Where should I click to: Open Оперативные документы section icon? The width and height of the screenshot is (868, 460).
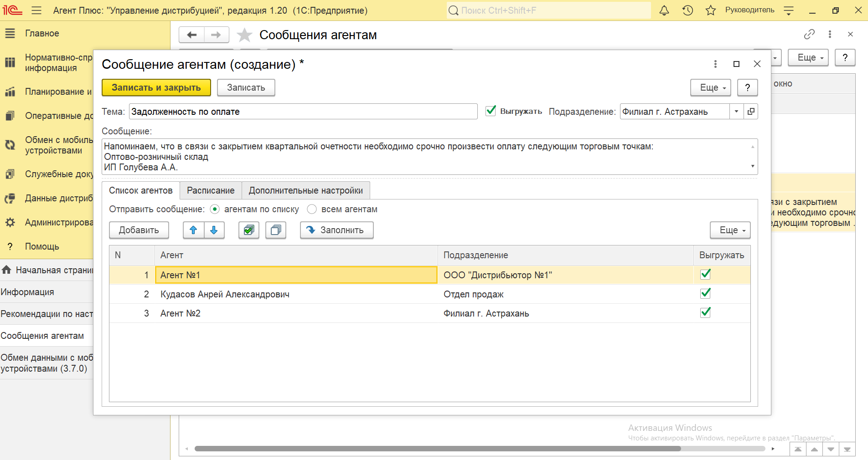click(10, 116)
